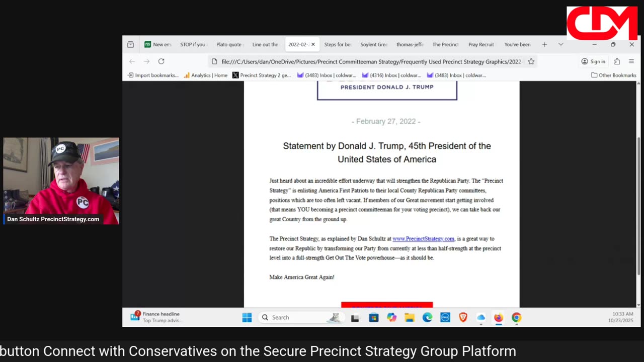Open the Other Bookmarks folder
This screenshot has width=644, height=362.
[613, 75]
